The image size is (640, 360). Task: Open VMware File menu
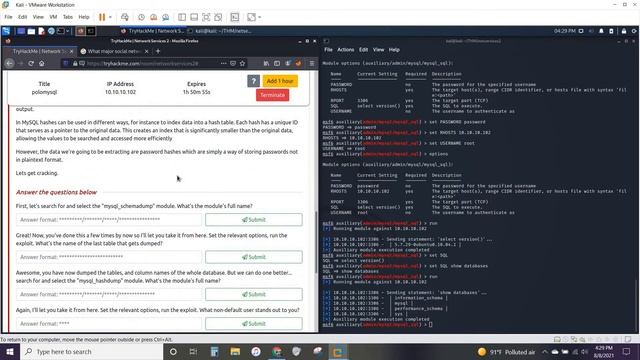pos(9,17)
